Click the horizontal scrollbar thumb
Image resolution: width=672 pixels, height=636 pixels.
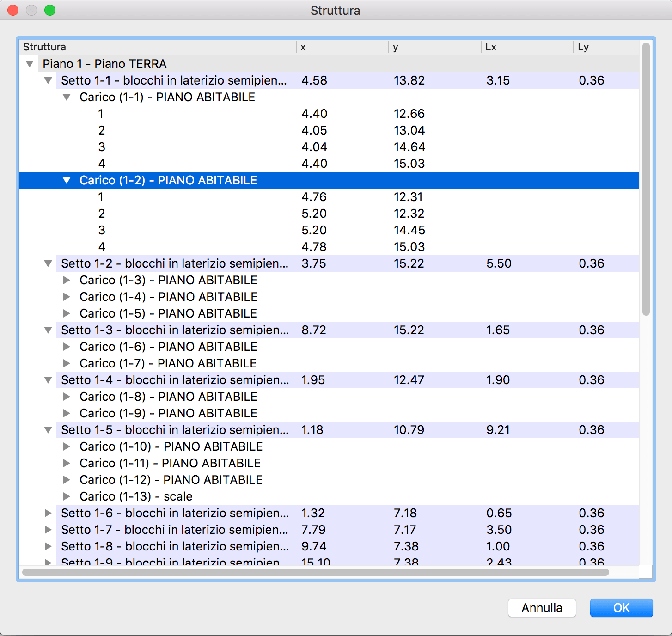316,572
